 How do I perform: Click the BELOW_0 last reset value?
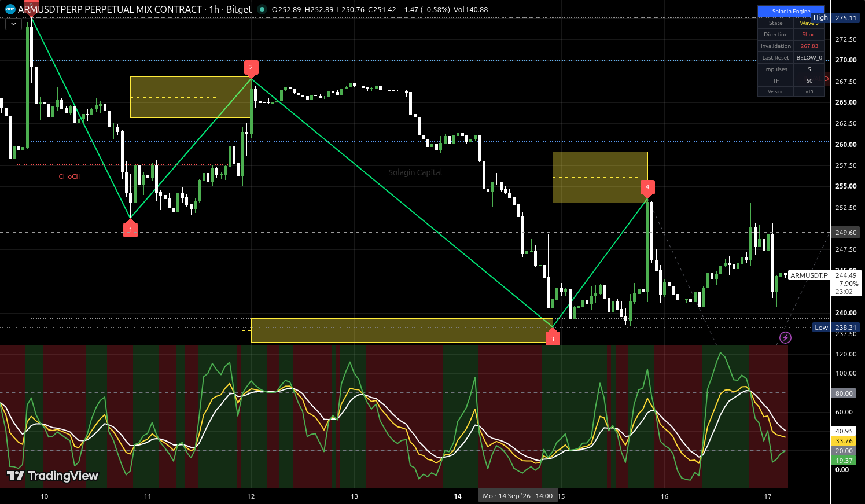(809, 58)
